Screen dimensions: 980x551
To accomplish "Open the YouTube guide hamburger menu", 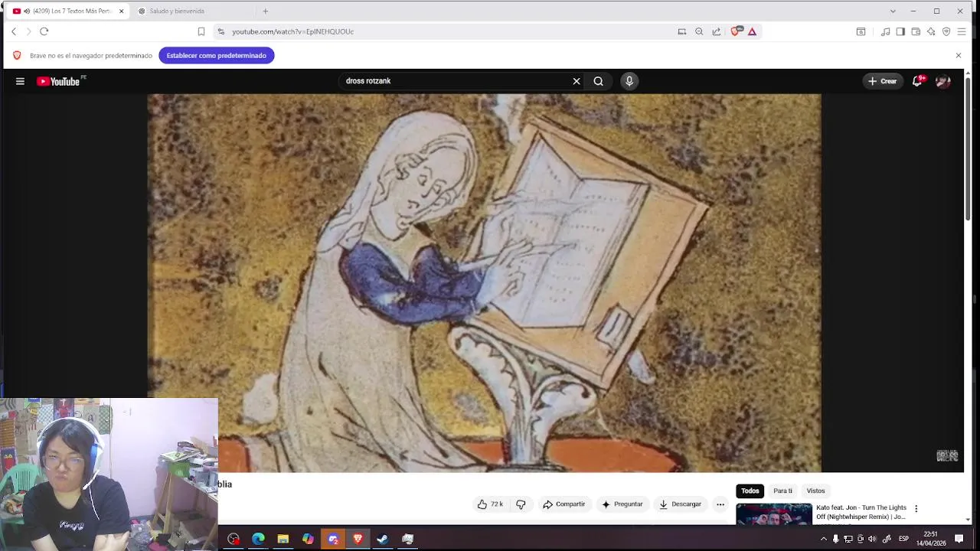I will pos(20,81).
